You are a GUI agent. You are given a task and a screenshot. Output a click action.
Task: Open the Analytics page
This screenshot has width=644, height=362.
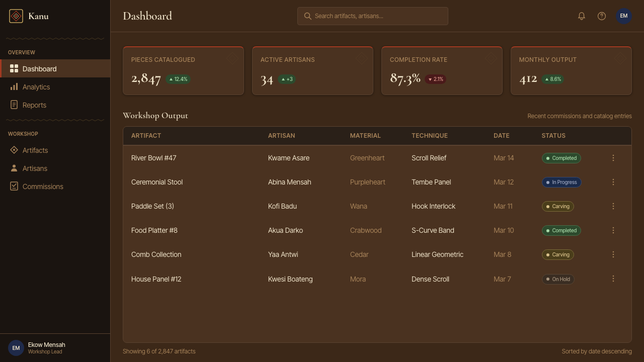click(55, 86)
